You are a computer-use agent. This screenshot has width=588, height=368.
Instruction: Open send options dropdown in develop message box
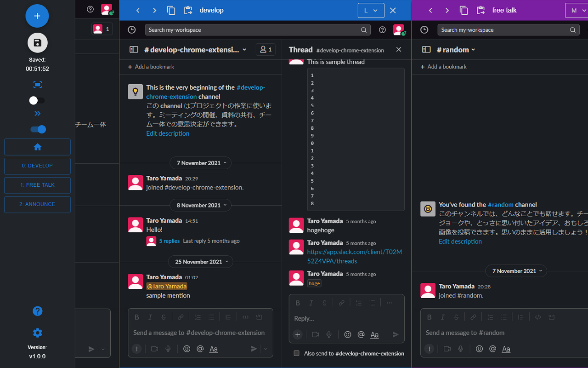pos(266,349)
